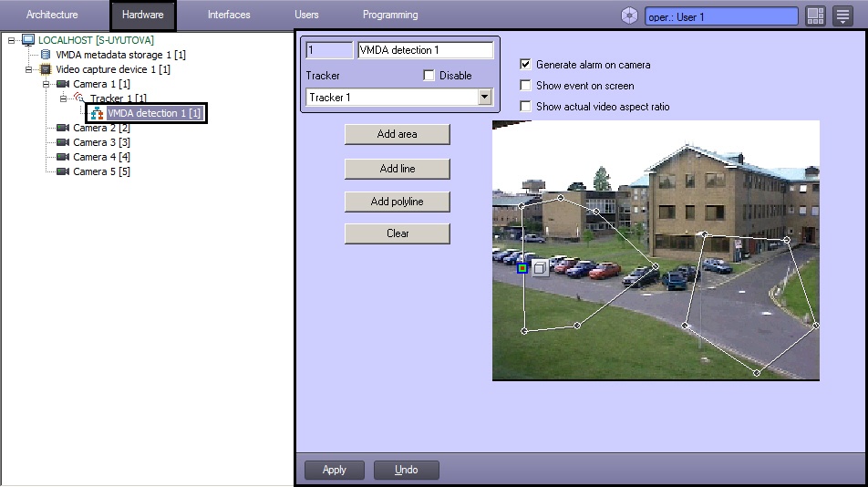Open the Tracker 1 dropdown list
868x487 pixels.
pos(484,98)
